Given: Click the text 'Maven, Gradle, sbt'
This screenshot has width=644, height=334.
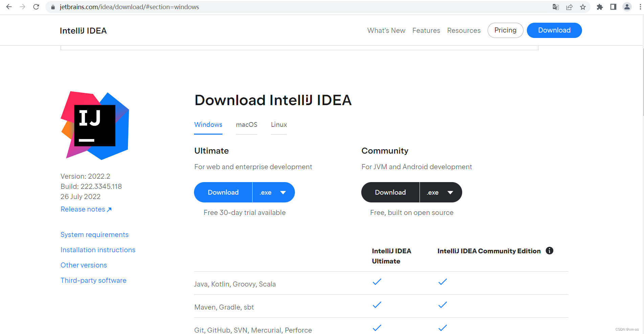Looking at the screenshot, I should 224,307.
